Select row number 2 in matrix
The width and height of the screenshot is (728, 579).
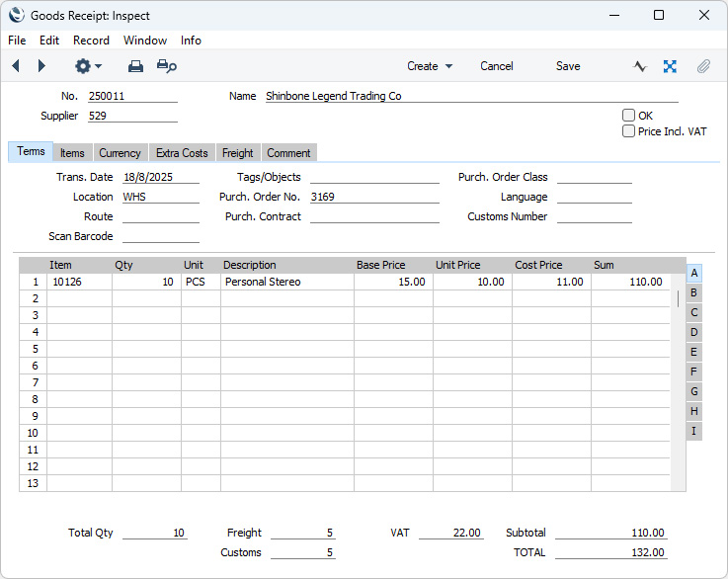(x=34, y=298)
